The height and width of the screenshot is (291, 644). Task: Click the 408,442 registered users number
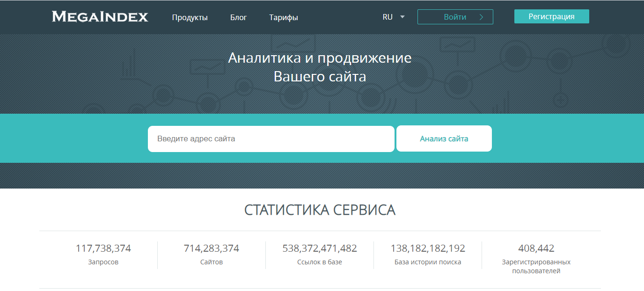[536, 248]
